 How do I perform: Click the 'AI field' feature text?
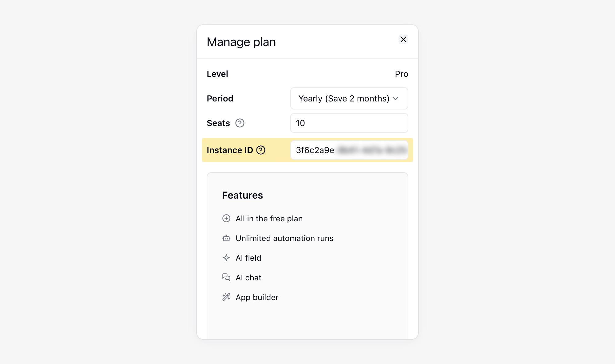point(248,258)
